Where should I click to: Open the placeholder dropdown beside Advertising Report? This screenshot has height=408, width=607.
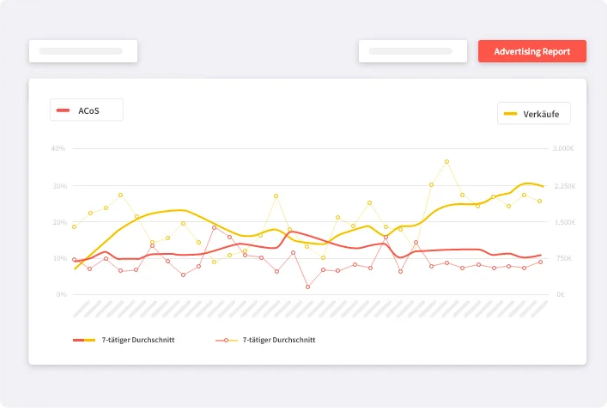(412, 51)
